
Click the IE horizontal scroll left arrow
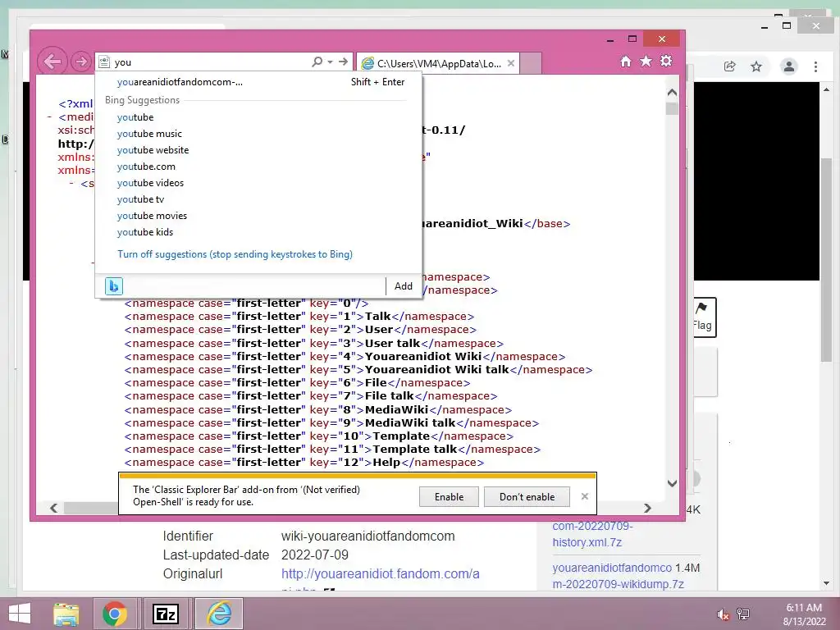[53, 508]
